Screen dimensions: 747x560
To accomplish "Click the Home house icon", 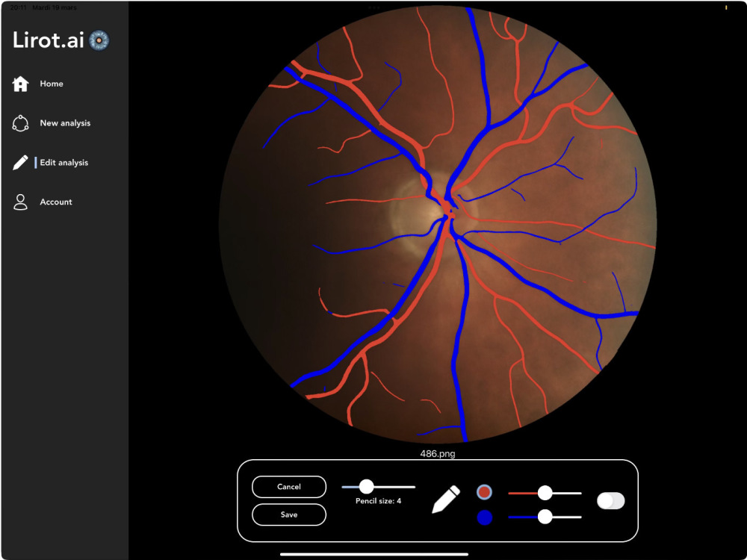I will tap(20, 84).
